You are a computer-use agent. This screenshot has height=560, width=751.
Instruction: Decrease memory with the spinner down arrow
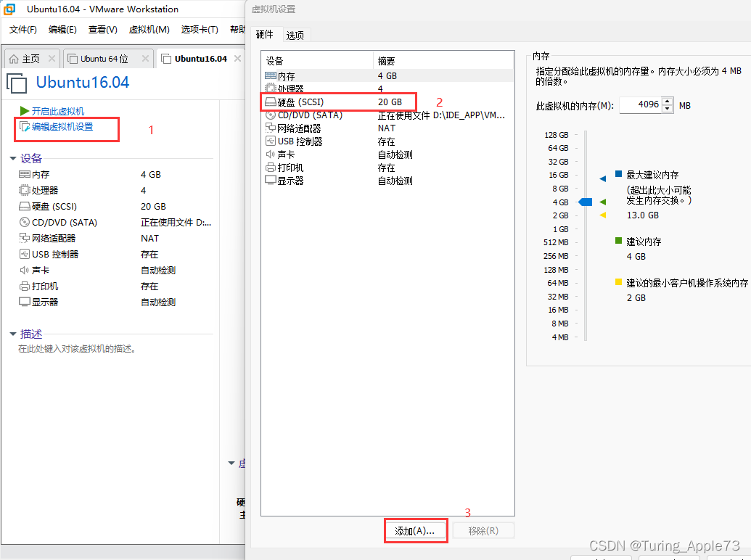pyautogui.click(x=668, y=109)
